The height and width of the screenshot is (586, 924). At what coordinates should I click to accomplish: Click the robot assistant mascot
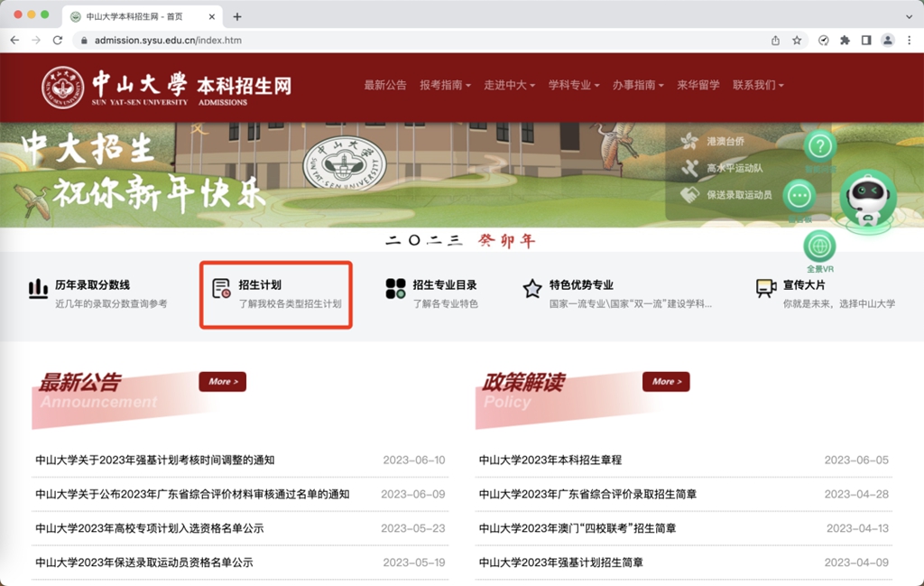(x=868, y=201)
